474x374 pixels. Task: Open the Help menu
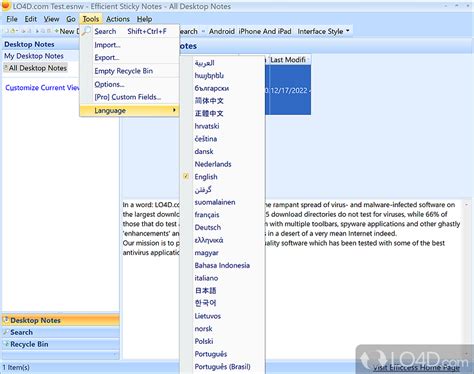[x=144, y=19]
